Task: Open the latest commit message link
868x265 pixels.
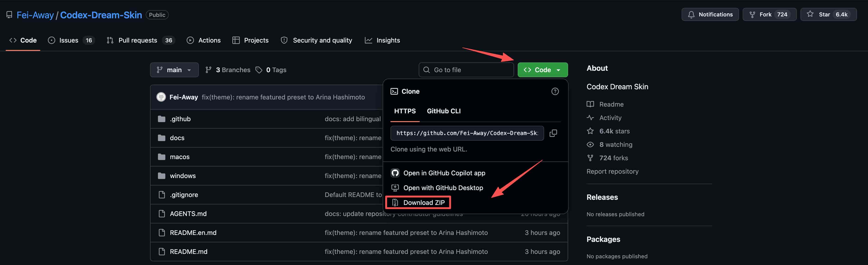Action: 283,97
